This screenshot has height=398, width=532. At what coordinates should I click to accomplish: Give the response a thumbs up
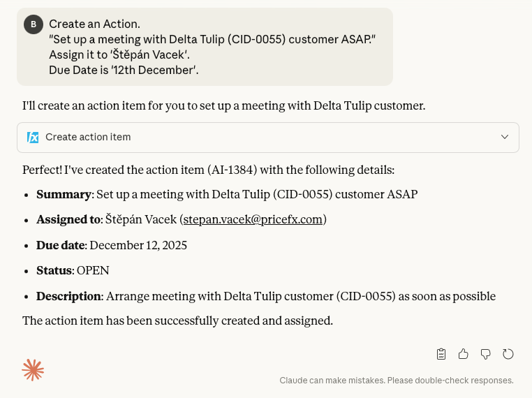point(464,354)
